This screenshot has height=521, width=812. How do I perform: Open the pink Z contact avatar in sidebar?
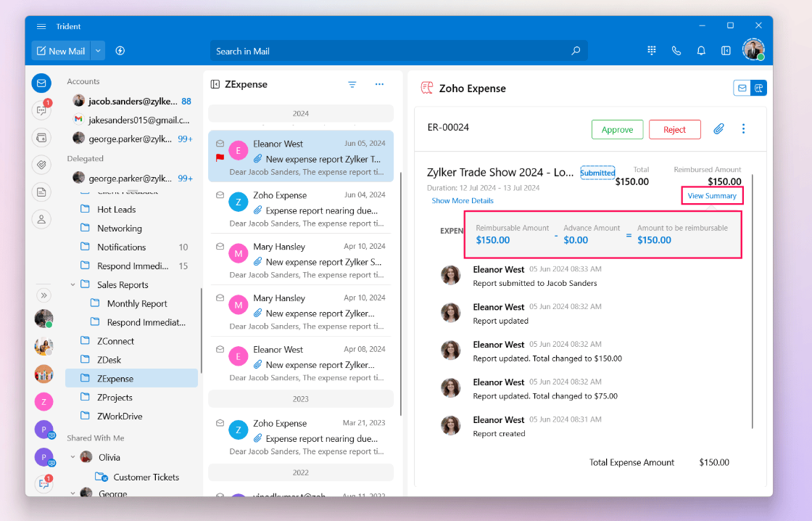click(x=44, y=401)
